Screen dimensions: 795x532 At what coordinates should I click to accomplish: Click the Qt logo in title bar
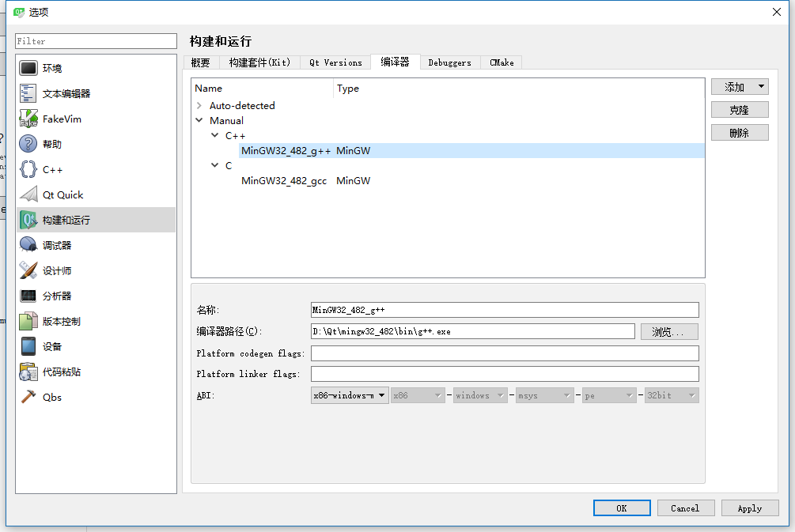pyautogui.click(x=18, y=12)
